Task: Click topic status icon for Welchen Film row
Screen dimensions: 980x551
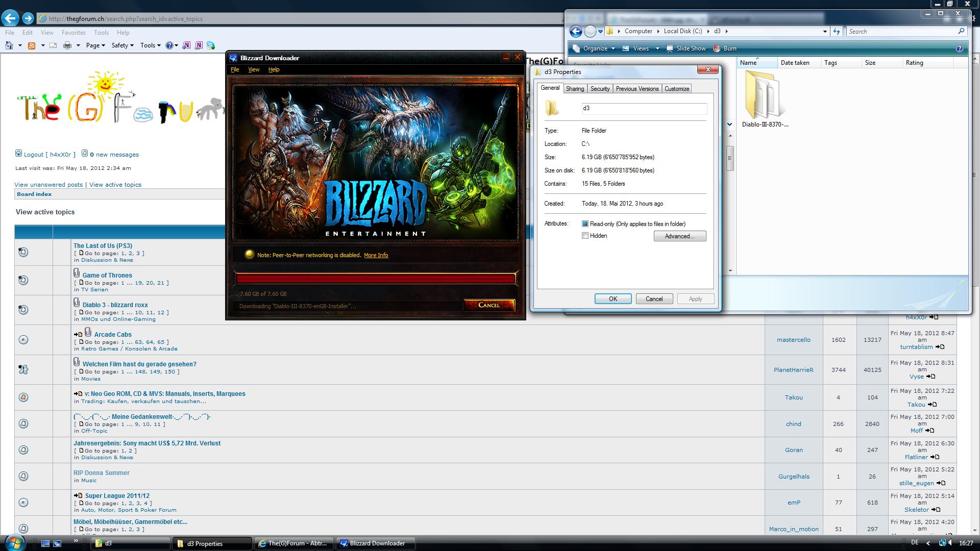Action: [x=23, y=369]
